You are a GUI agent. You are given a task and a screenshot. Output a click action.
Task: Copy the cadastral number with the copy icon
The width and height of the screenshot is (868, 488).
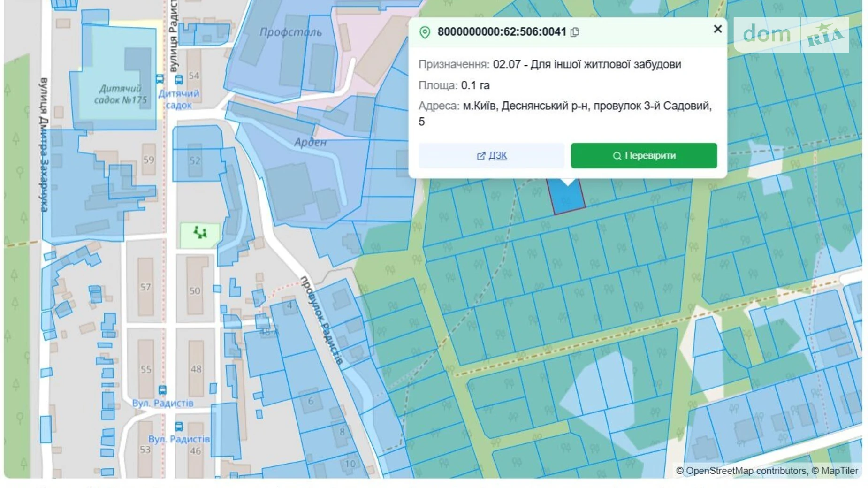575,32
